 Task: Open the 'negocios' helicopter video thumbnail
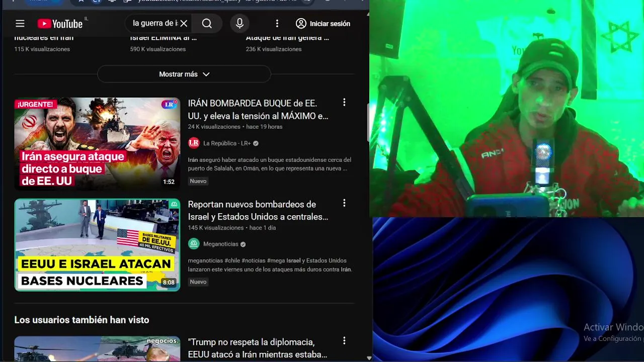click(97, 348)
